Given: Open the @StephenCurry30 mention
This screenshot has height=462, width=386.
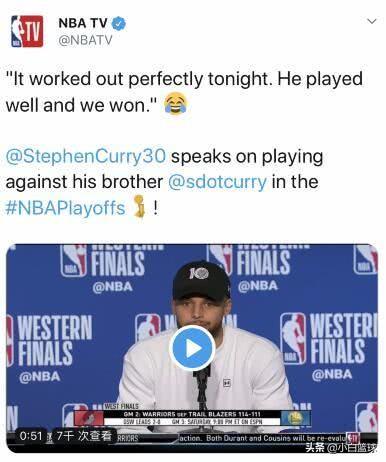Looking at the screenshot, I should (86, 156).
